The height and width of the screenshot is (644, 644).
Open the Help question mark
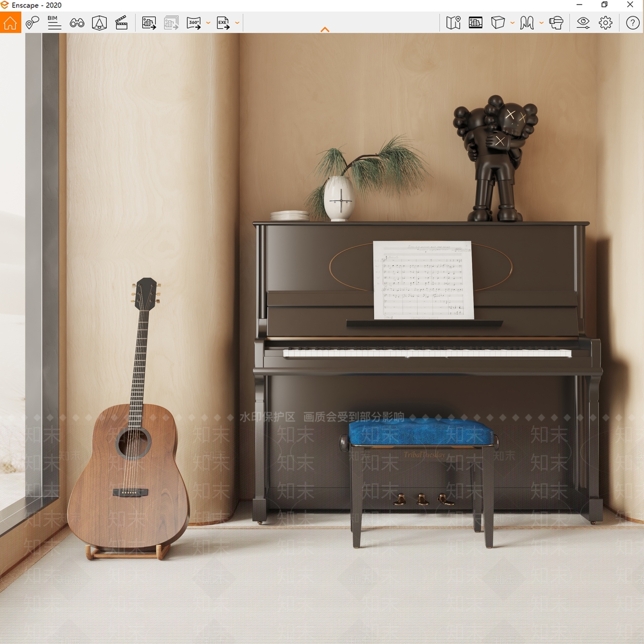633,23
